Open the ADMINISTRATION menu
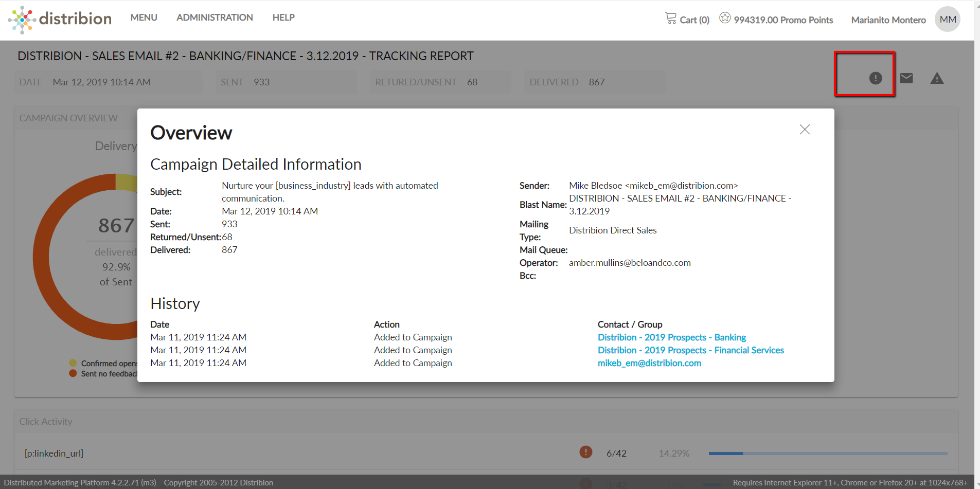The image size is (980, 489). tap(215, 17)
